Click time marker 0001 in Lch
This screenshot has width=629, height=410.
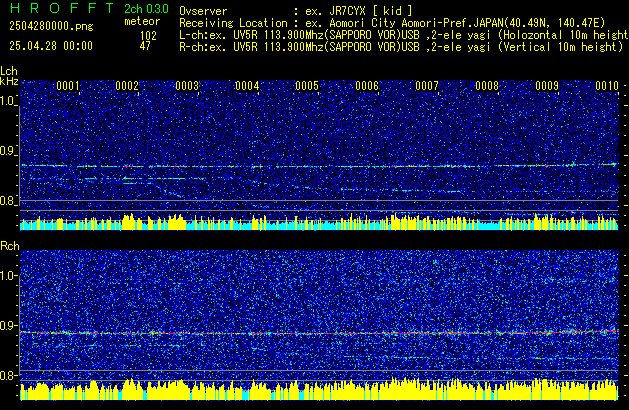(68, 86)
